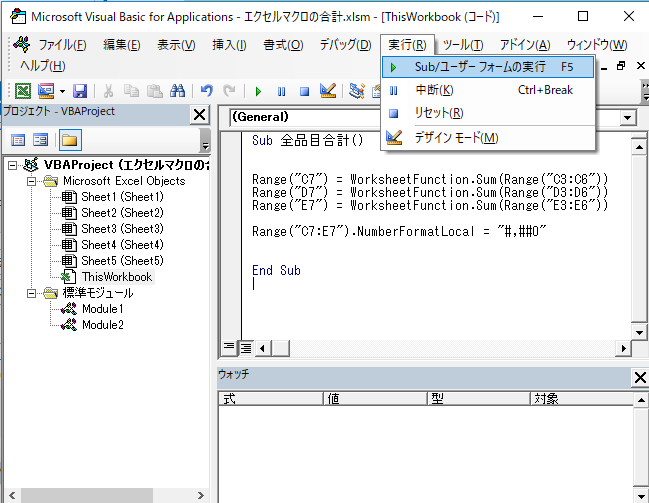The image size is (649, 503).
Task: Click the Reset stop toolbar icon
Action: pyautogui.click(x=305, y=91)
